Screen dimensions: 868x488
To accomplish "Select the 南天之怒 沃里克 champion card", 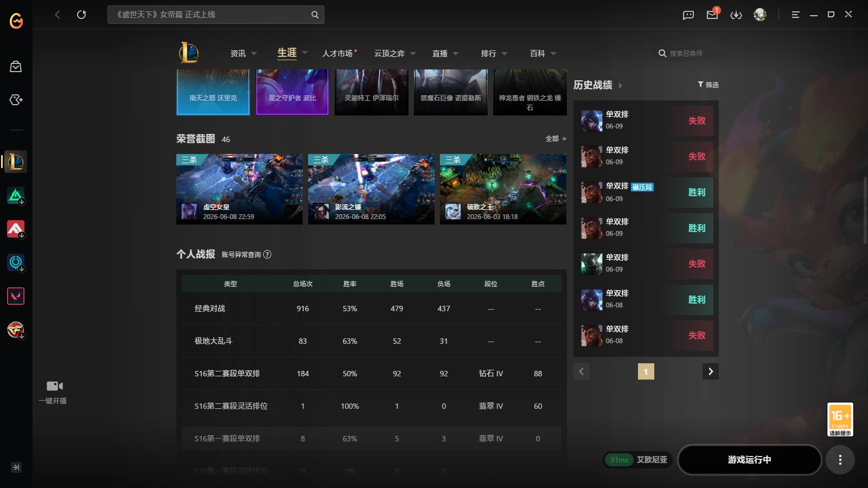I will [213, 92].
